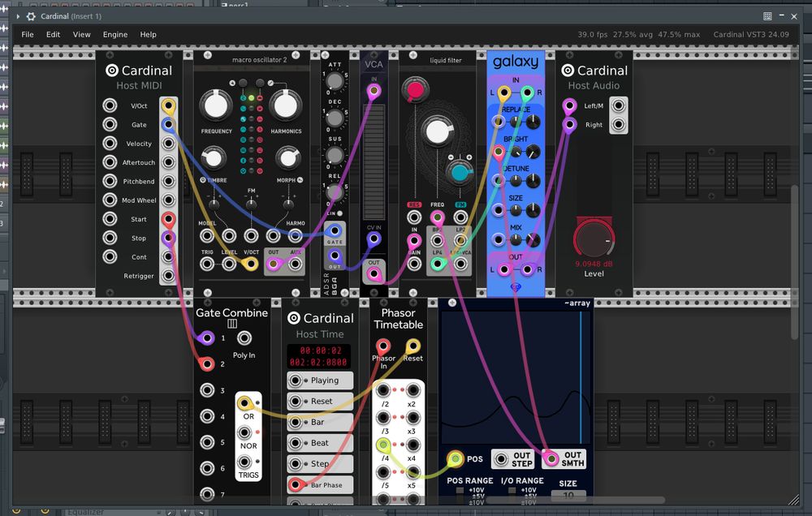Click the macro oscillator 2 LEVEL jack
Viewport: 812px width, 516px height.
point(229,264)
